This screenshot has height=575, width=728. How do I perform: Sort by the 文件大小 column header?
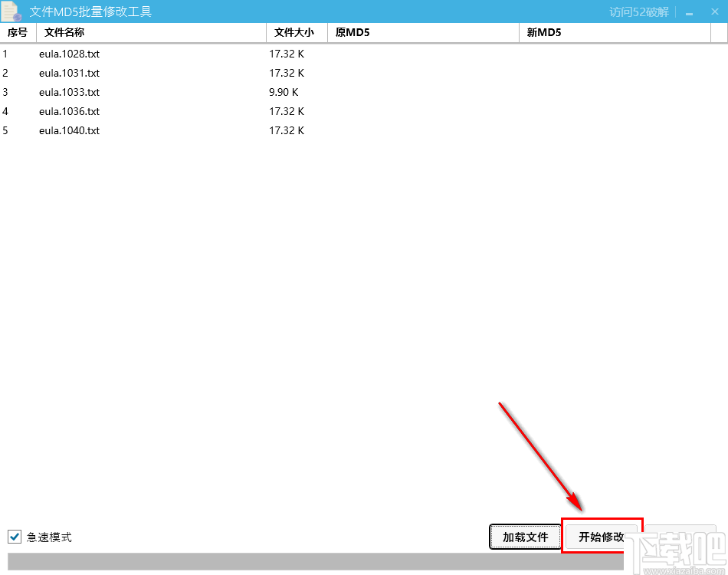coord(297,32)
